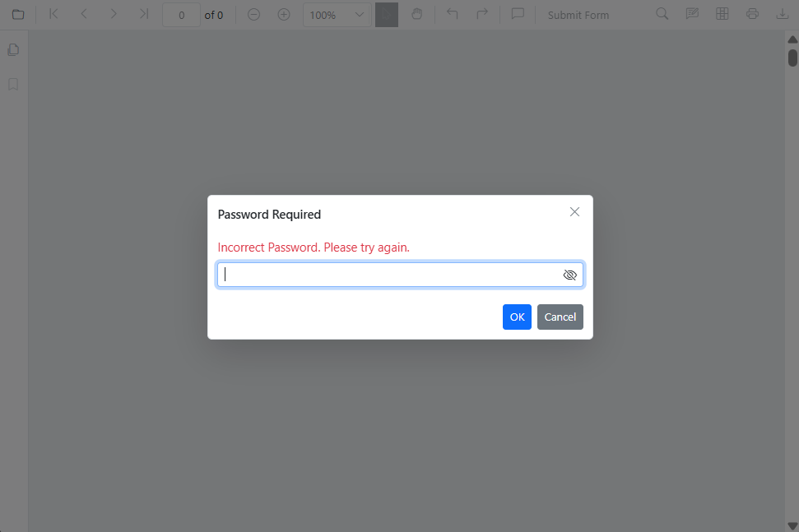The image size is (799, 532).
Task: Open the bookmarks sidebar panel
Action: 12,84
